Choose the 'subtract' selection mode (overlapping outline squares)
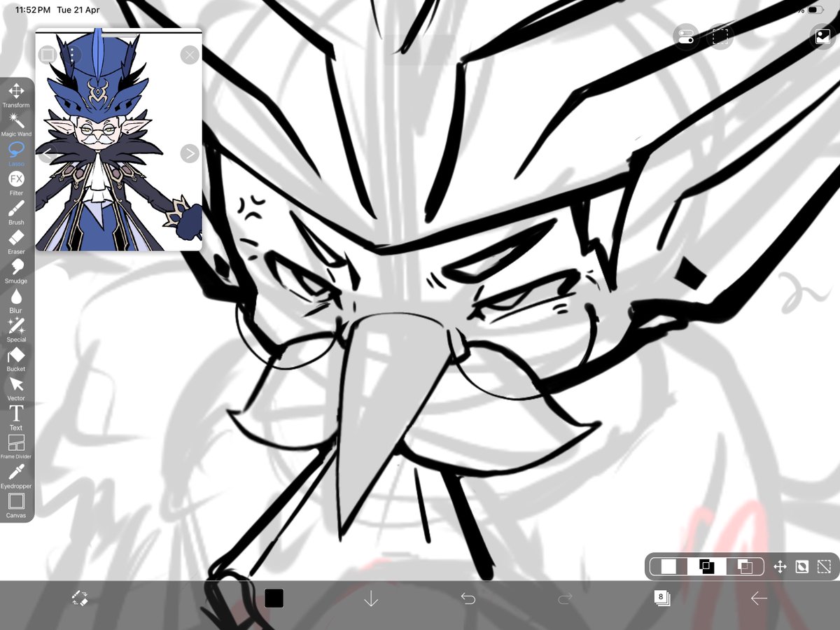 coord(745,567)
